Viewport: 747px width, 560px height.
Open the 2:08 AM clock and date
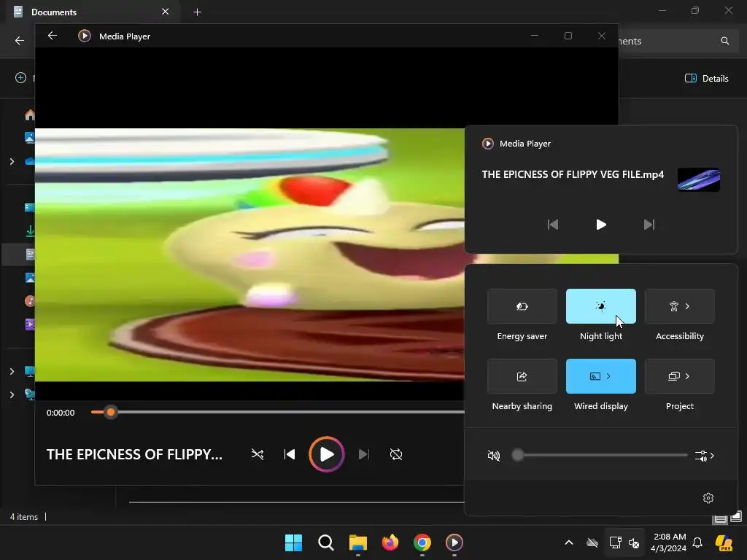click(669, 542)
